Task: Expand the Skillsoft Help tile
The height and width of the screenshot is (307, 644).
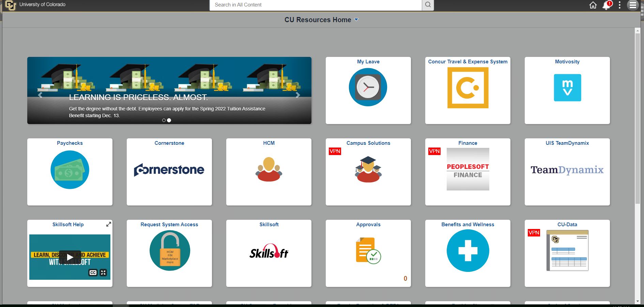Action: 108,224
